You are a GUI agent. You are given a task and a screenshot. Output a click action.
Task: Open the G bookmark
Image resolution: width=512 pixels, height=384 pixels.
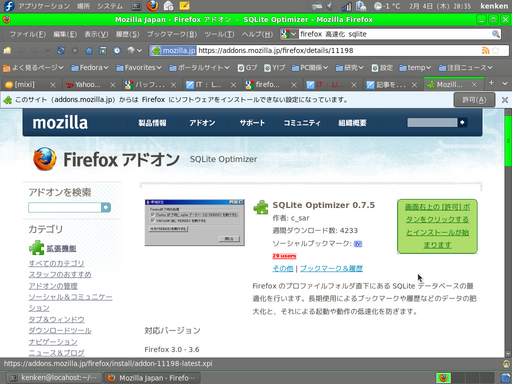pos(248,68)
